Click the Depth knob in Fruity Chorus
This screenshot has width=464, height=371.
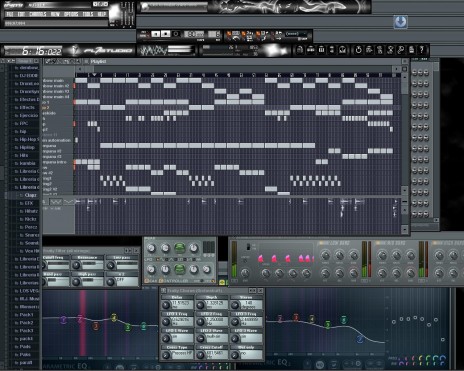(200, 305)
